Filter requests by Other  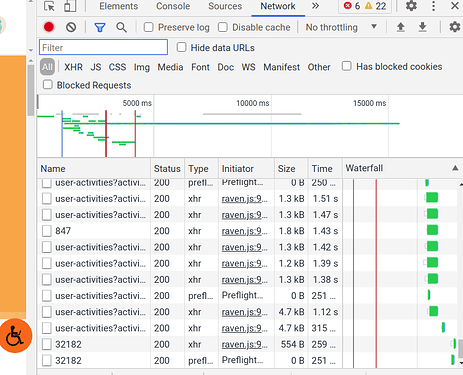pyautogui.click(x=319, y=67)
